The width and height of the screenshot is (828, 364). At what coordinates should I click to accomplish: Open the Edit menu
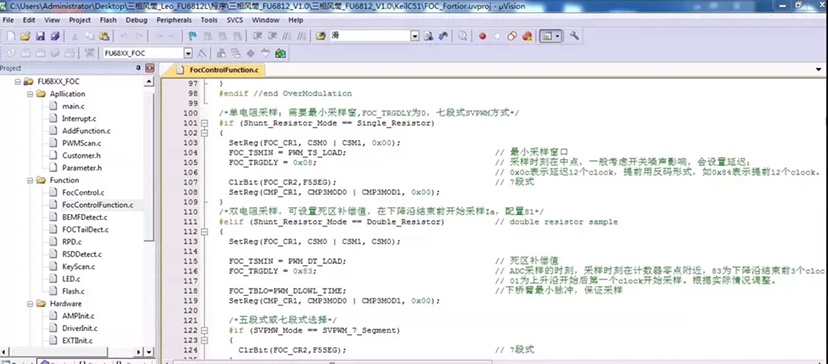[x=29, y=20]
